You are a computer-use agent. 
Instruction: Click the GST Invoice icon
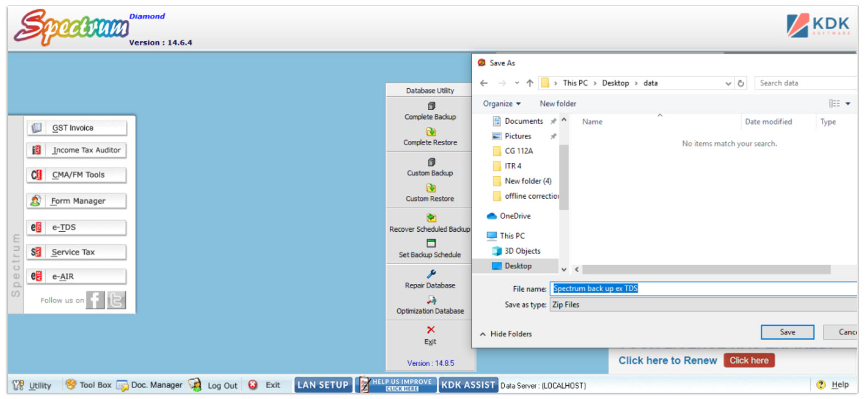[36, 128]
